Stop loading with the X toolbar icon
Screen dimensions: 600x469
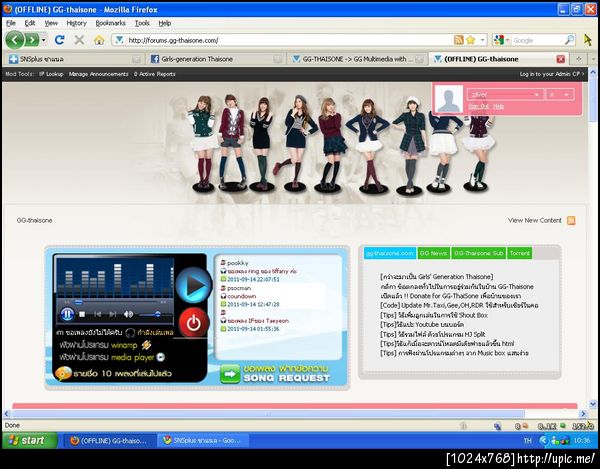pos(79,40)
